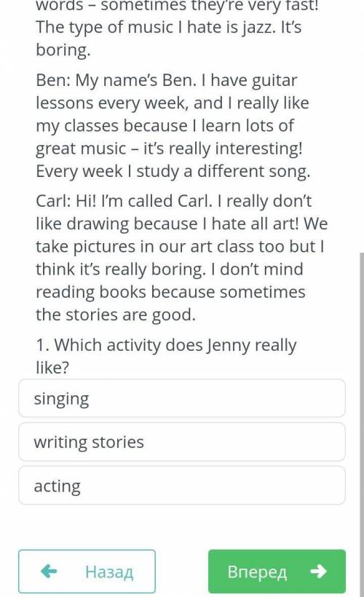The height and width of the screenshot is (597, 364).
Task: Click the line 'Every week I study a different song.'
Action: (173, 171)
